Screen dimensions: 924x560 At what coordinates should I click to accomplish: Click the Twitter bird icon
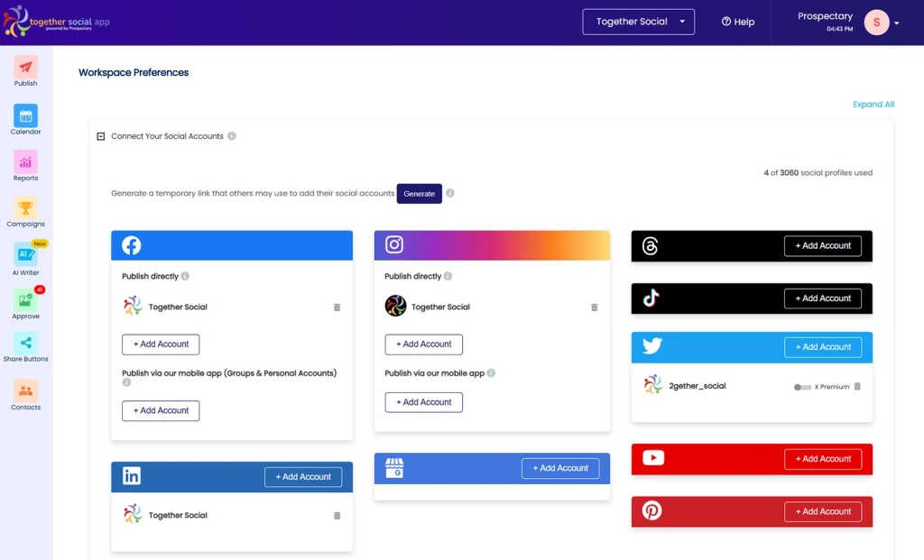point(651,345)
